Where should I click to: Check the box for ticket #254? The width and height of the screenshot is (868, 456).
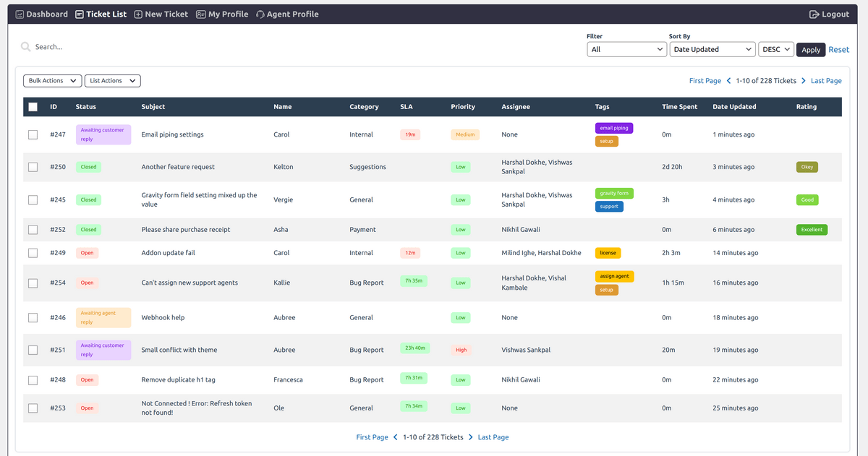tap(33, 283)
